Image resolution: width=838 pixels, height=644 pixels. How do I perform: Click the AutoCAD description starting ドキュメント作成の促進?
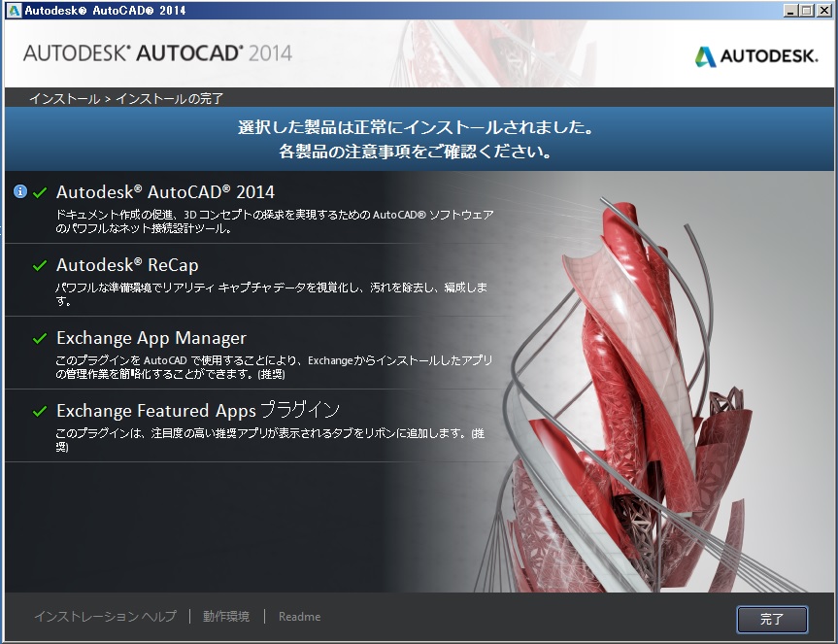coord(275,221)
